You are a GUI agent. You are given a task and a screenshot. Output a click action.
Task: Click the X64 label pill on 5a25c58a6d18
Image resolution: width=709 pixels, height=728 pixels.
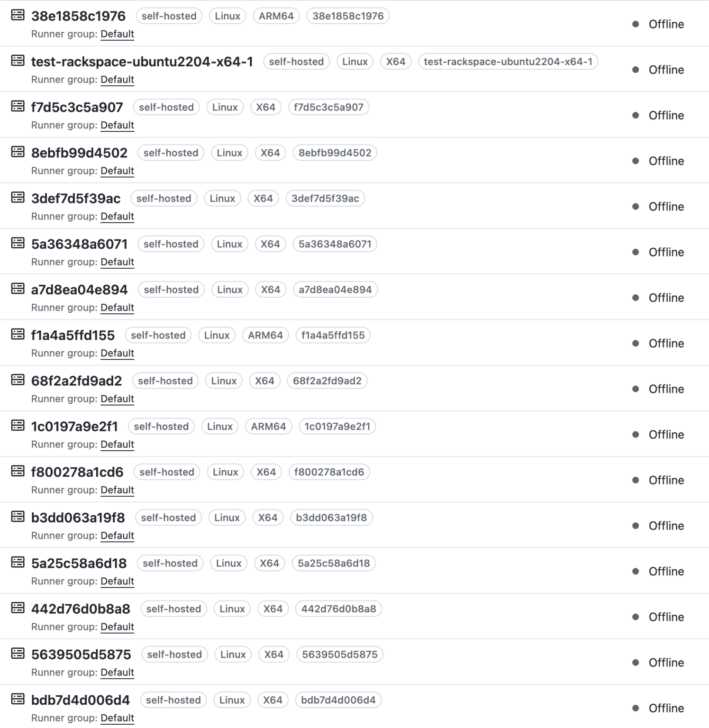tap(269, 563)
